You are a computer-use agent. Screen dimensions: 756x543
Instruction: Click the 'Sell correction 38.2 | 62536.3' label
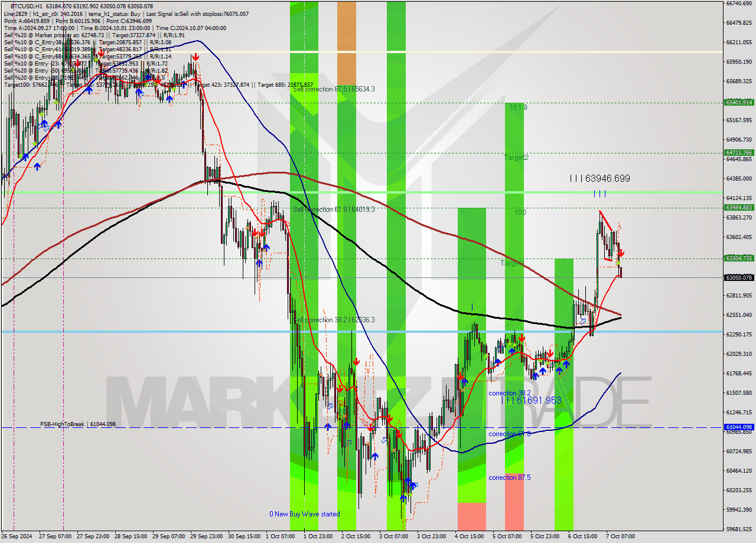(x=334, y=320)
